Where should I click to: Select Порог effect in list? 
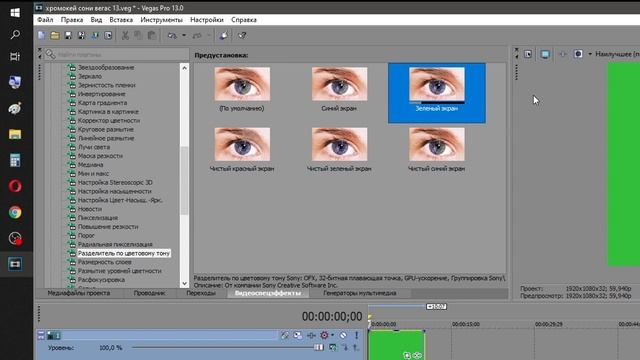point(86,236)
